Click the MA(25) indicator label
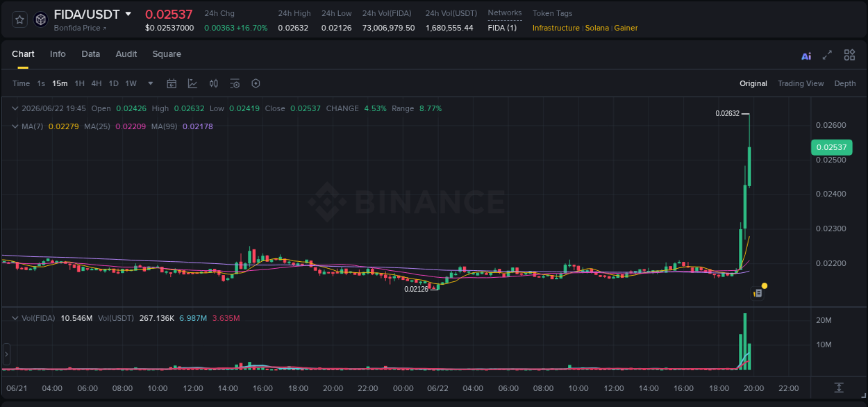 (98, 126)
